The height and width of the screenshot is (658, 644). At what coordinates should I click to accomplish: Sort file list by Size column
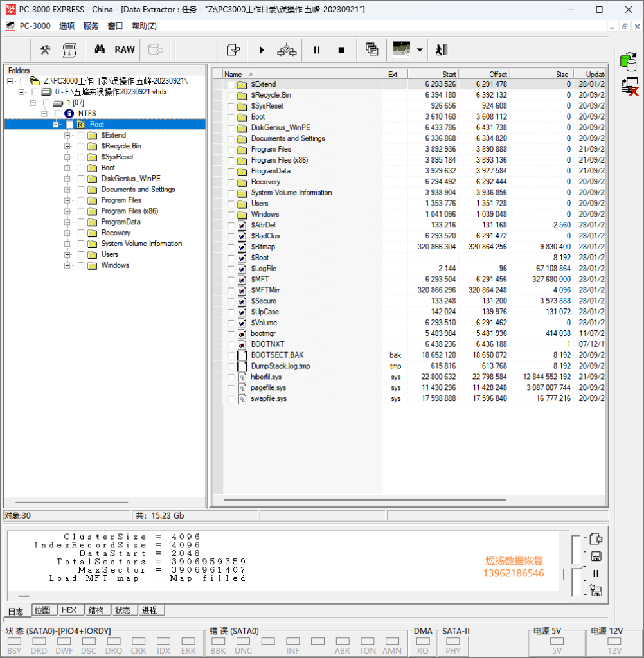coord(542,75)
